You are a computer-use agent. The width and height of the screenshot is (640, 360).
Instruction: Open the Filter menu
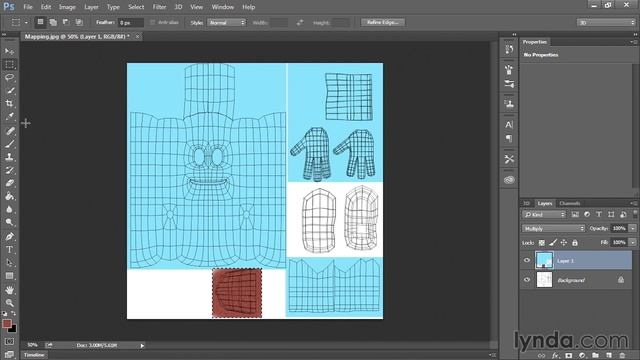click(159, 7)
